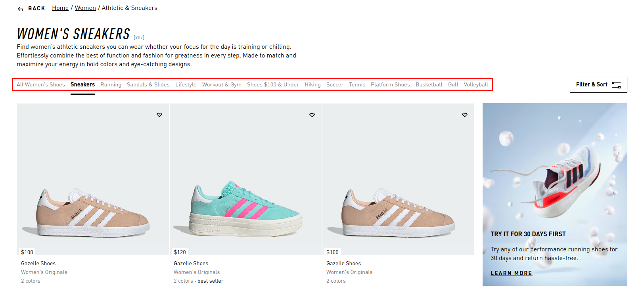The height and width of the screenshot is (291, 644).
Task: Click the 'best seller' label
Action: 210,281
